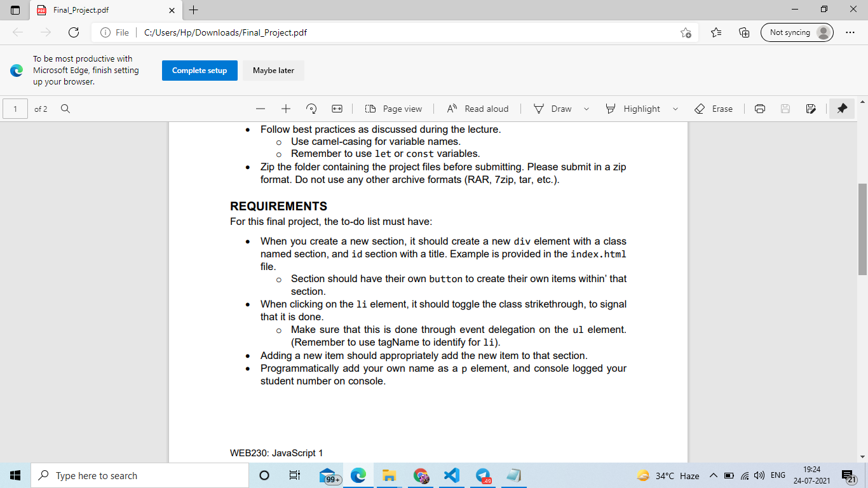The height and width of the screenshot is (488, 868).
Task: Switch to Microsoft Edge in taskbar
Action: [x=358, y=475]
